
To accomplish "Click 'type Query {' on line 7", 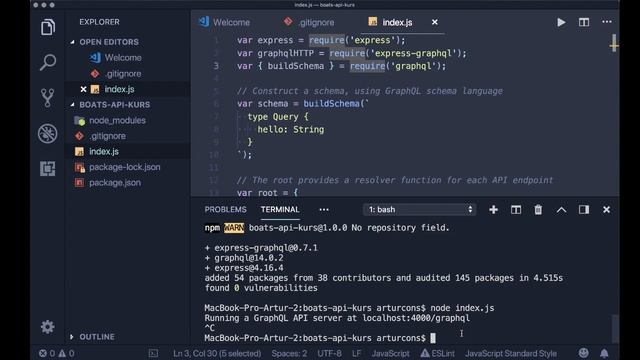I will tap(278, 117).
